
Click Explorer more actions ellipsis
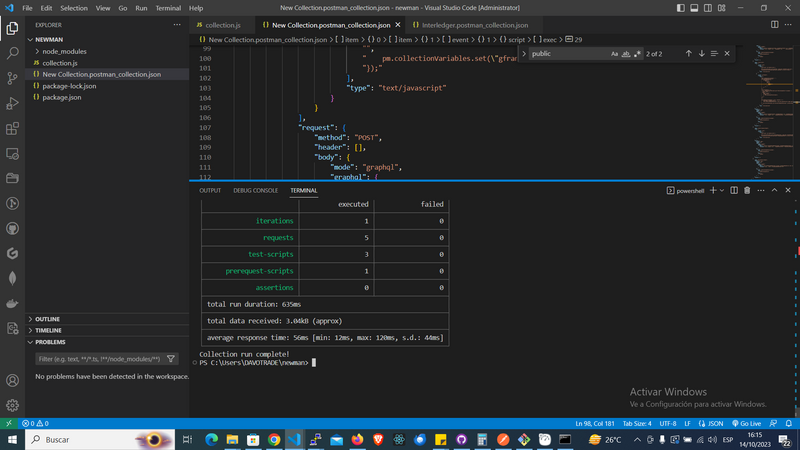pos(177,24)
